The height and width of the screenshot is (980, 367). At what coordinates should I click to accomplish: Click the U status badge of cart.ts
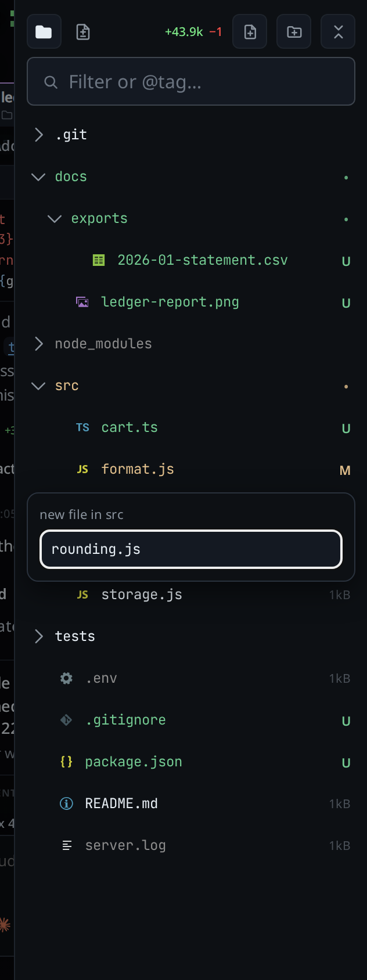346,428
